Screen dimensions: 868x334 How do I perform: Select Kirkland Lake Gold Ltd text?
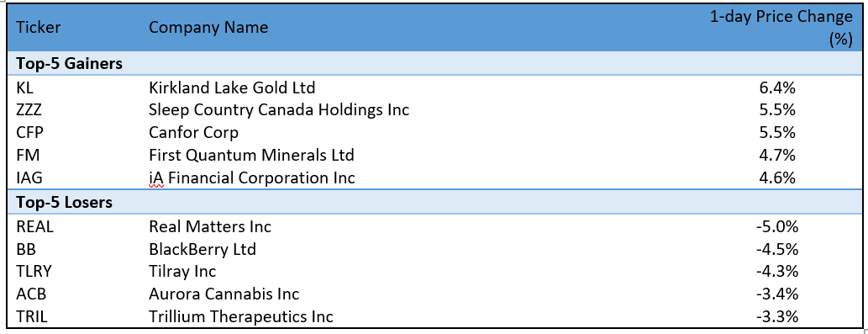click(x=232, y=87)
